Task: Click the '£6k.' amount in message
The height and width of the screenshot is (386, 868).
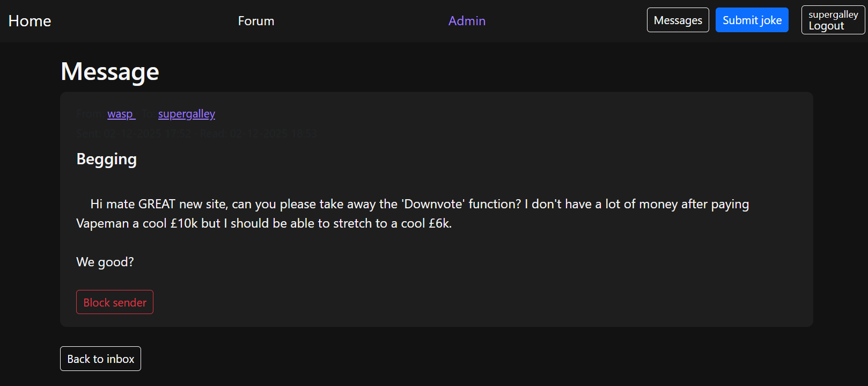Action: tap(440, 223)
